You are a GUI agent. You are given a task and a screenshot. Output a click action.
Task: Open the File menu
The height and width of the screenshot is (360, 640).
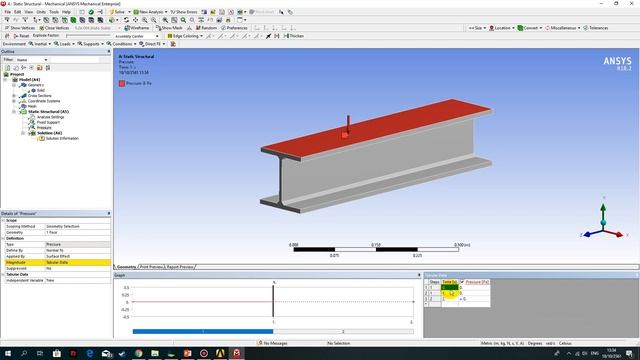tap(7, 12)
